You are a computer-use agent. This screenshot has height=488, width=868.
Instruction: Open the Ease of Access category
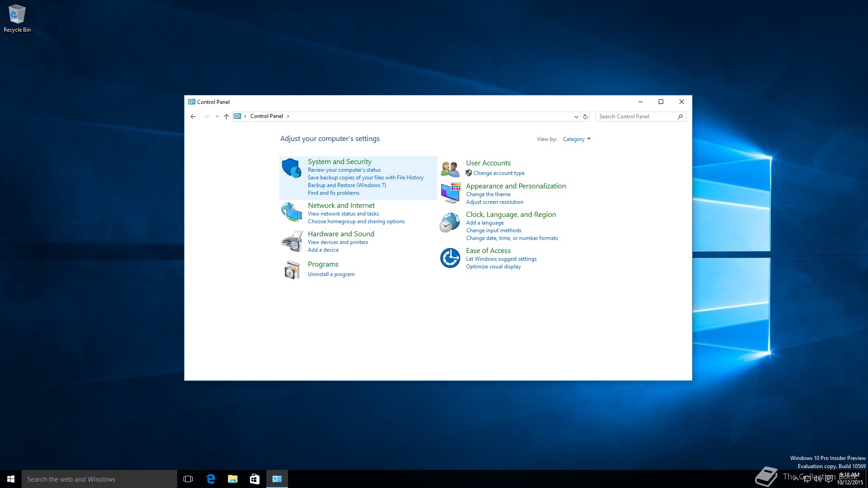(488, 251)
